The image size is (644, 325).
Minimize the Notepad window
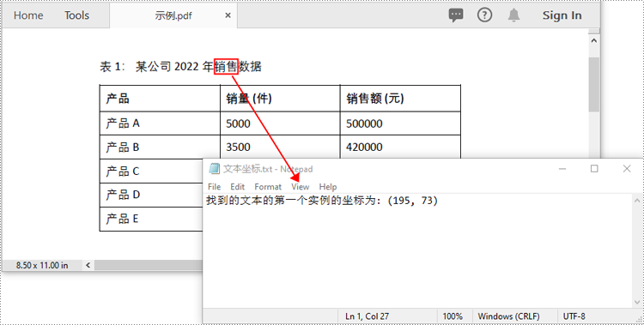562,169
